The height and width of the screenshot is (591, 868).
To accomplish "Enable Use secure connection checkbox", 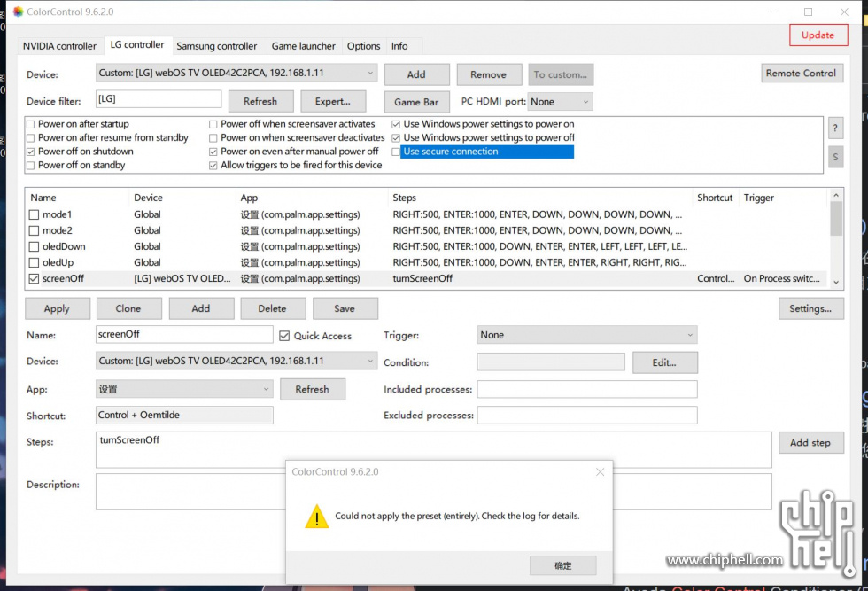I will tap(396, 152).
